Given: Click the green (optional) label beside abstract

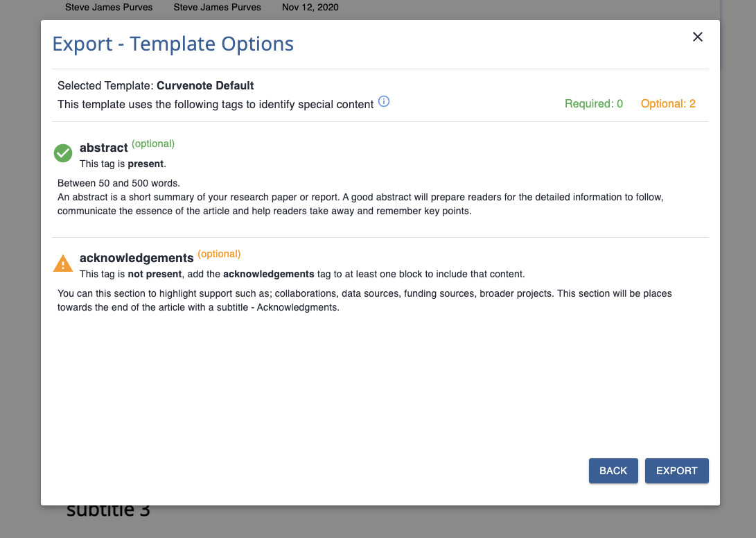Looking at the screenshot, I should click(x=153, y=144).
